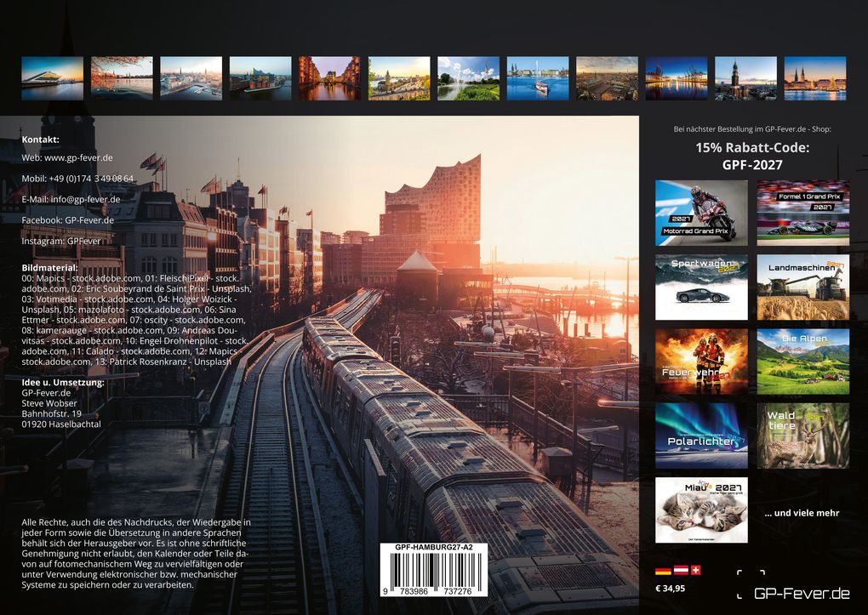Screen dimensions: 868x615
Task: Click the discount code GPF-2027
Action: pyautogui.click(x=752, y=165)
